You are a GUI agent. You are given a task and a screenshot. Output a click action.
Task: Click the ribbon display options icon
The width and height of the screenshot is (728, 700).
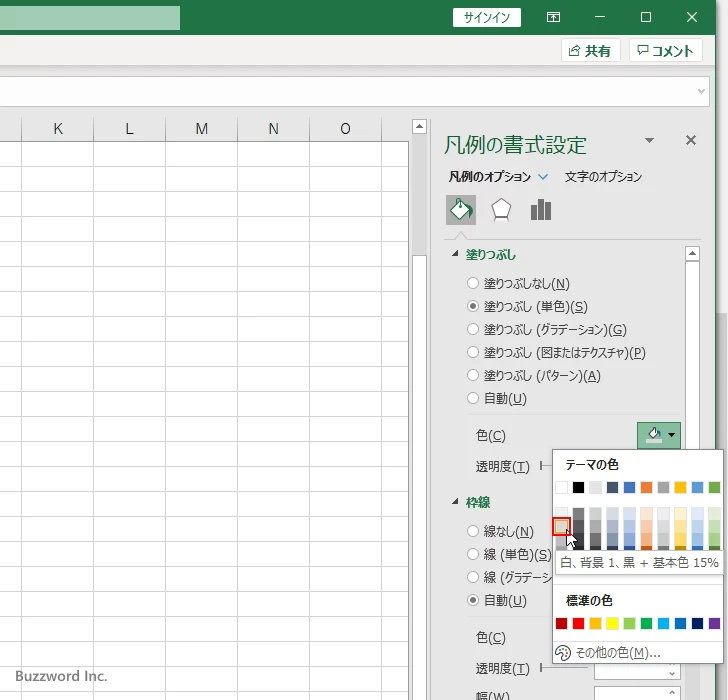tap(553, 17)
